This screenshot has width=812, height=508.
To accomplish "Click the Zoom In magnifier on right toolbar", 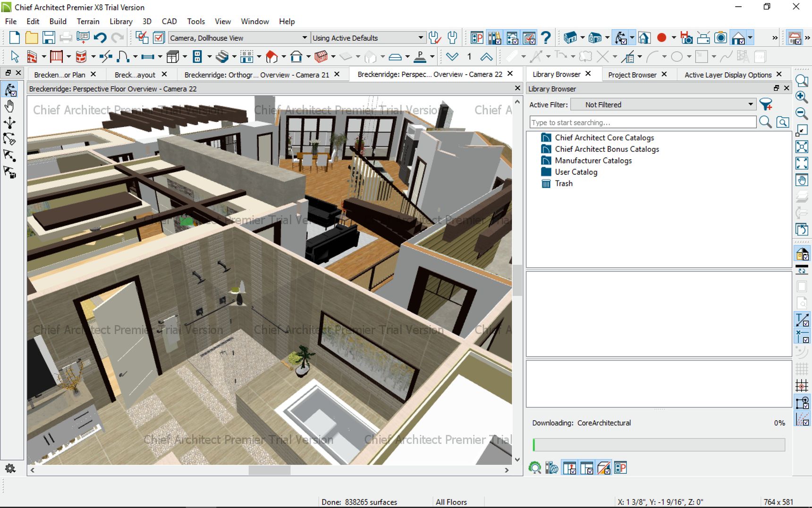I will [802, 97].
